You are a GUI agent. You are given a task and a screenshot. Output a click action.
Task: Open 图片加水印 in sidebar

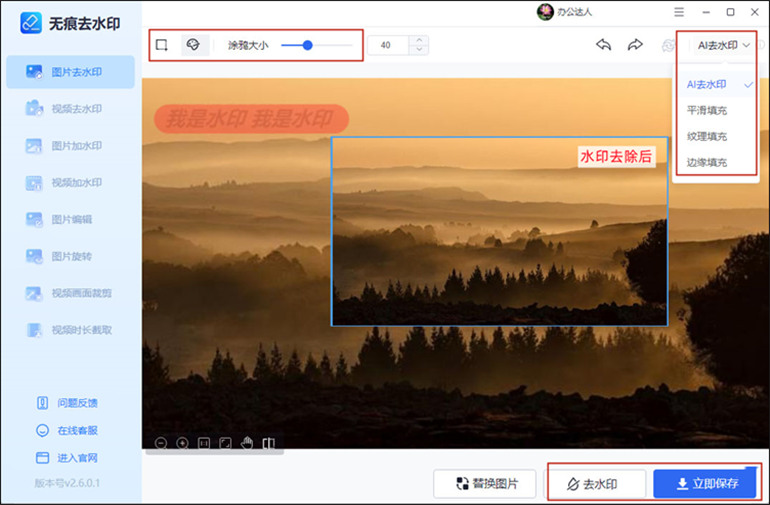pyautogui.click(x=70, y=146)
